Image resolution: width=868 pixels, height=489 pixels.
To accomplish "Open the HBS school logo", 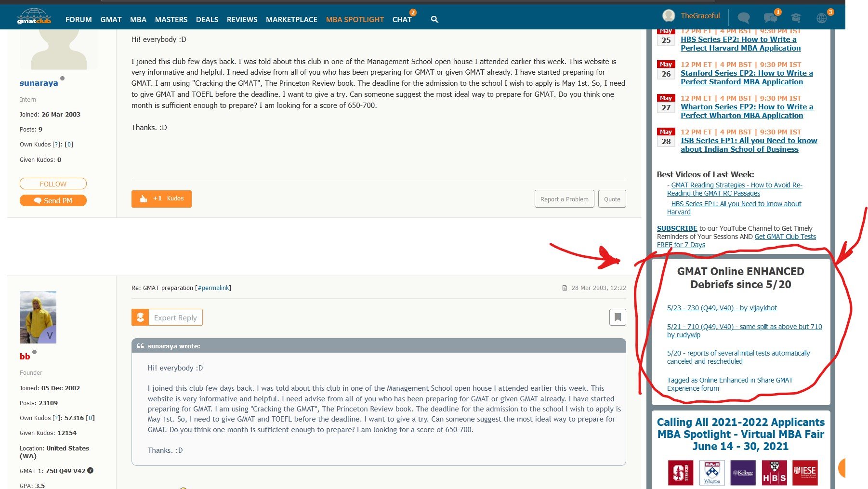I will 774,473.
